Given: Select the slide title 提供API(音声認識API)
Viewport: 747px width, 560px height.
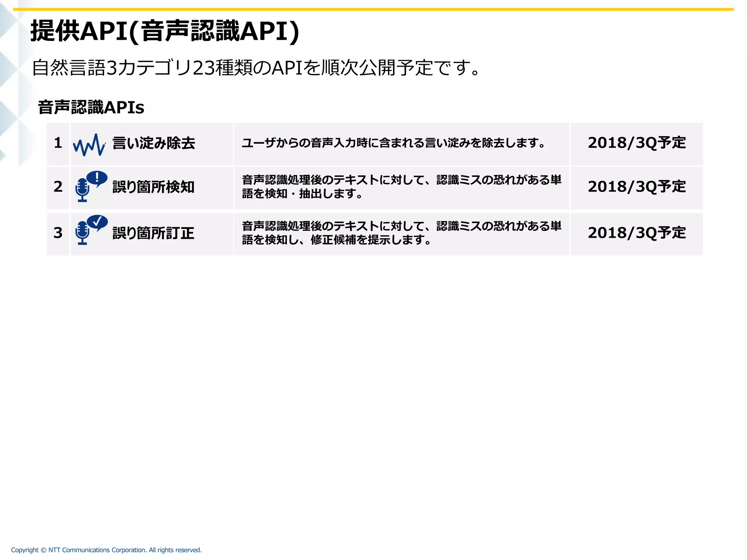Looking at the screenshot, I should 165,31.
